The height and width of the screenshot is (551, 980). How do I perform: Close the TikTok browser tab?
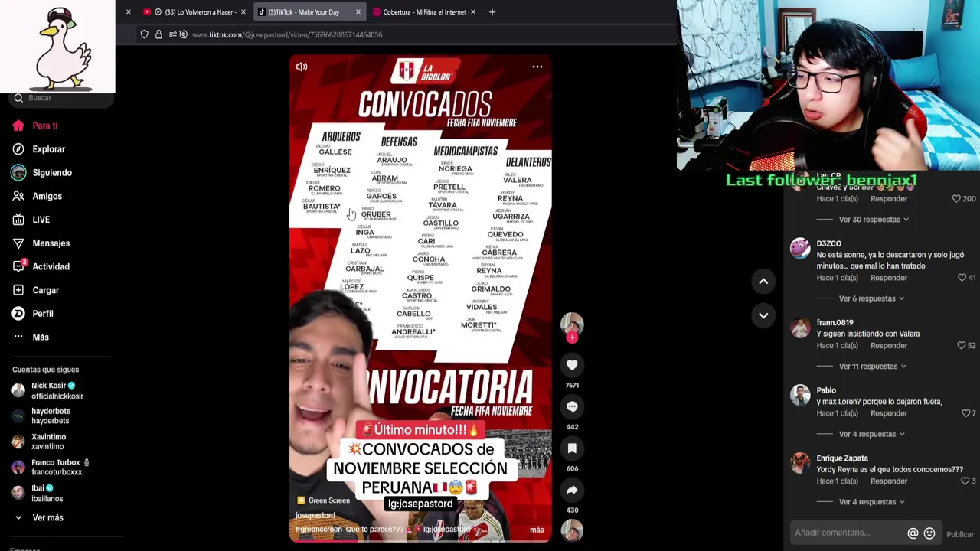pyautogui.click(x=358, y=12)
